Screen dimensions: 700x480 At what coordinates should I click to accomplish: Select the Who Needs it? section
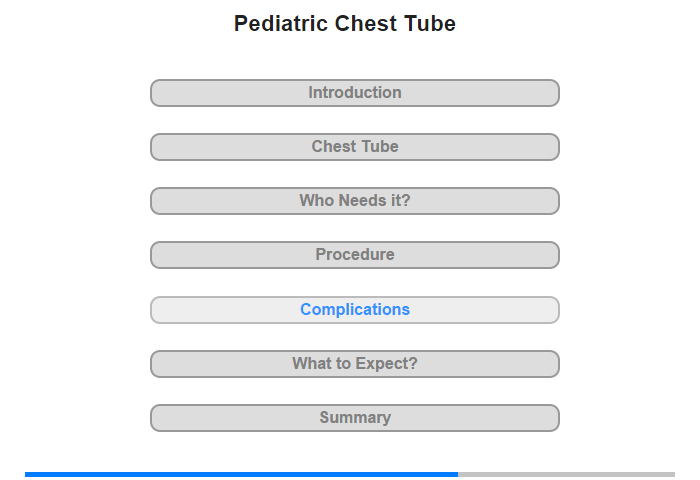[x=355, y=201]
